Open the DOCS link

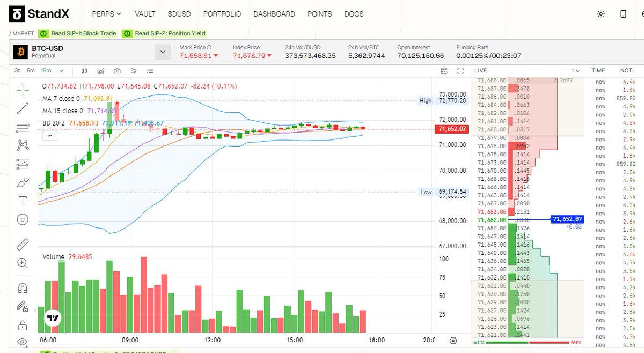[354, 14]
